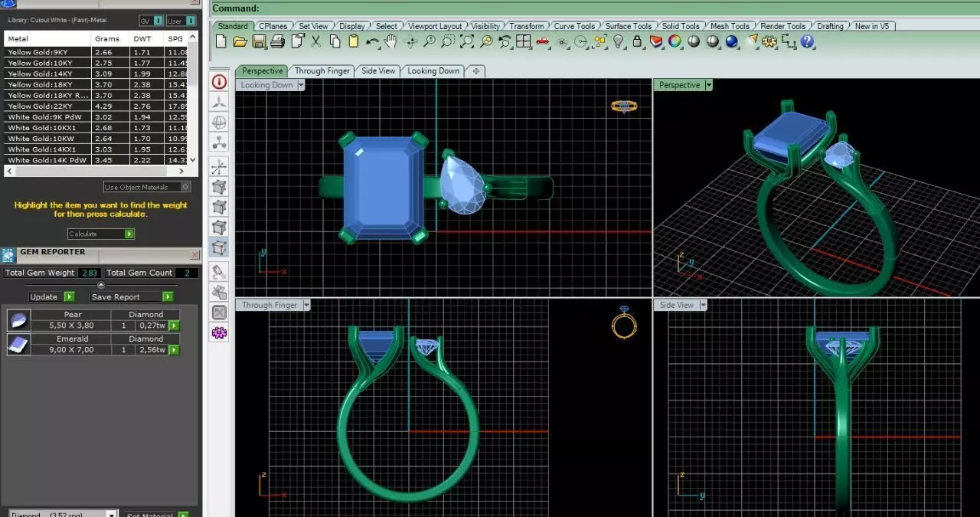Save the model using the floppy disk icon
Viewport: 980px width, 517px height.
pos(259,41)
